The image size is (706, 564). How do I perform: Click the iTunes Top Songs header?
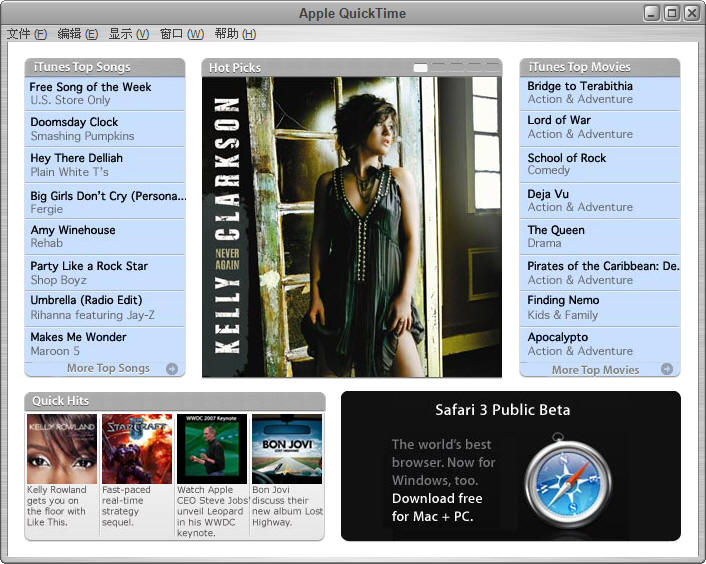tap(105, 67)
